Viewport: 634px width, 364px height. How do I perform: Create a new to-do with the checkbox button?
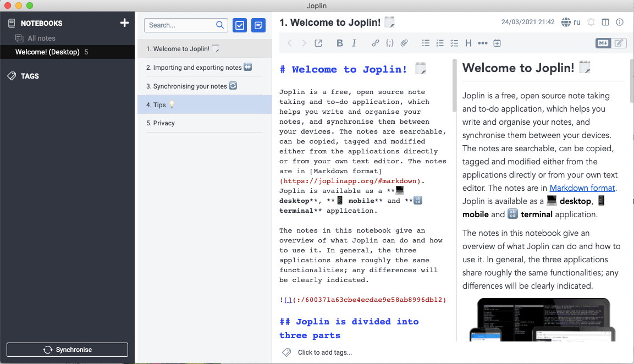click(x=240, y=25)
